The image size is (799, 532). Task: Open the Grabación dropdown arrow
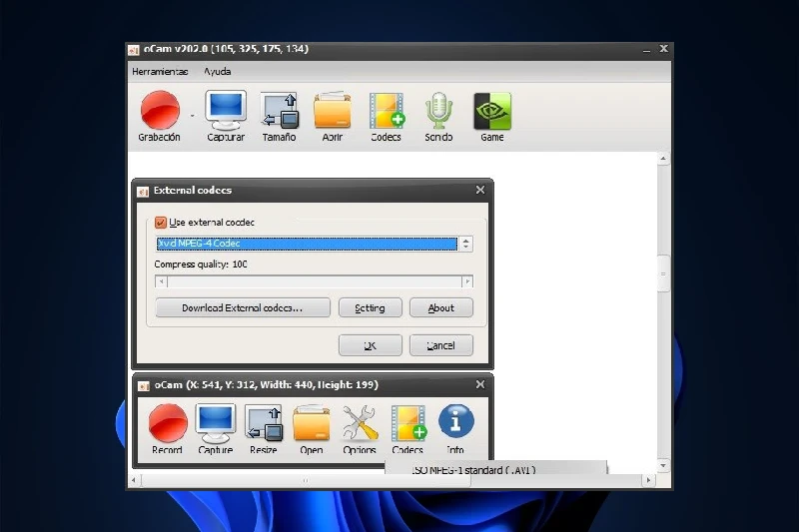point(193,116)
